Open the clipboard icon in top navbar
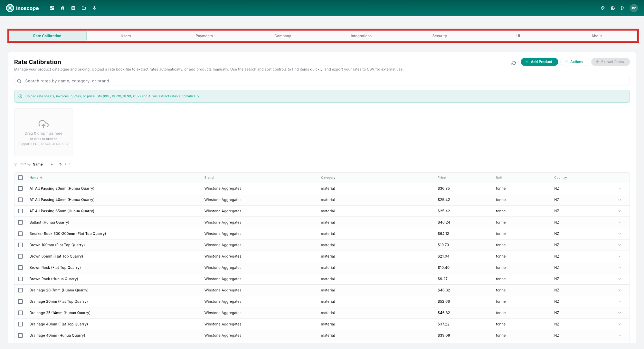This screenshot has height=349, width=644. click(73, 8)
